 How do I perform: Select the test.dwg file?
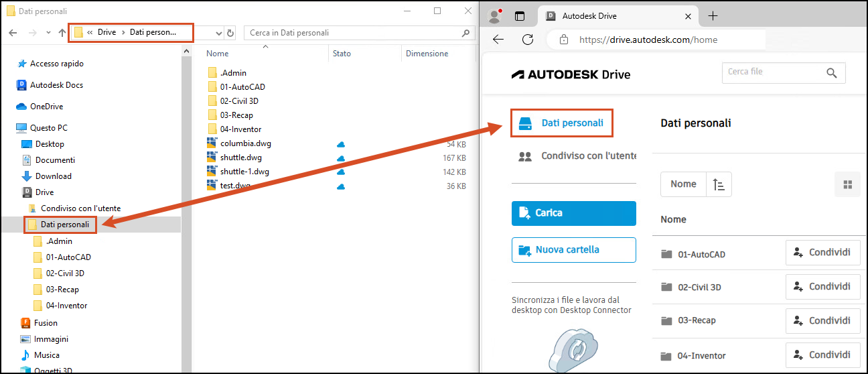click(x=234, y=186)
